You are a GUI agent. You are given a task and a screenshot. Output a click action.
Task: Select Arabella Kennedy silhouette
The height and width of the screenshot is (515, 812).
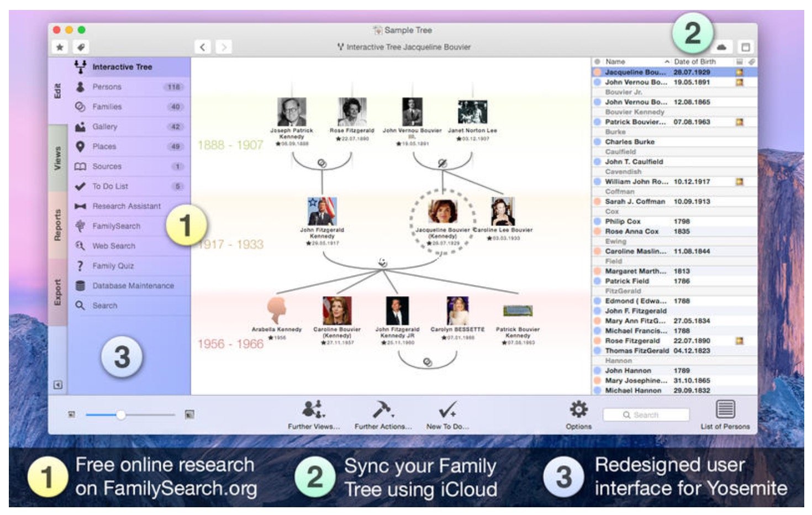tap(277, 311)
